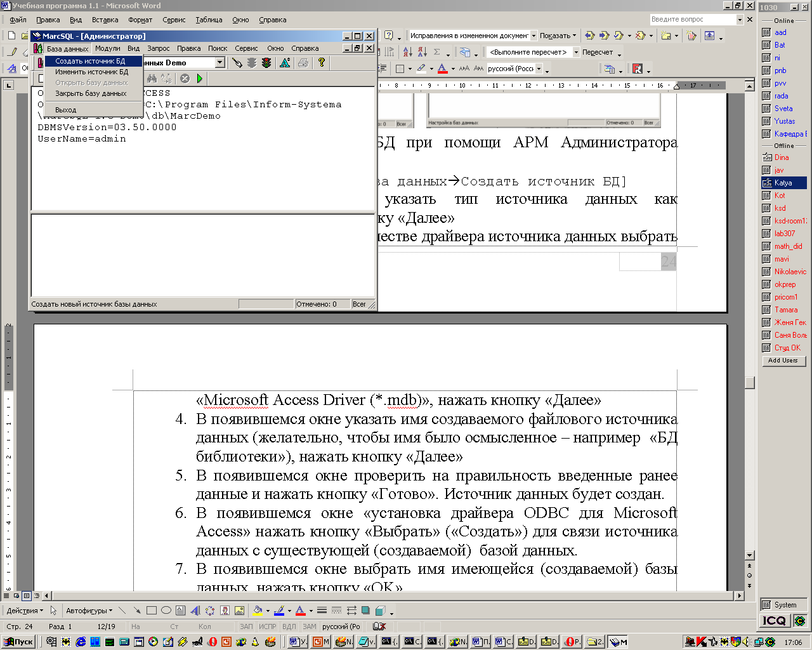Click the Fill color paint bucket button
The image size is (812, 650).
click(257, 611)
